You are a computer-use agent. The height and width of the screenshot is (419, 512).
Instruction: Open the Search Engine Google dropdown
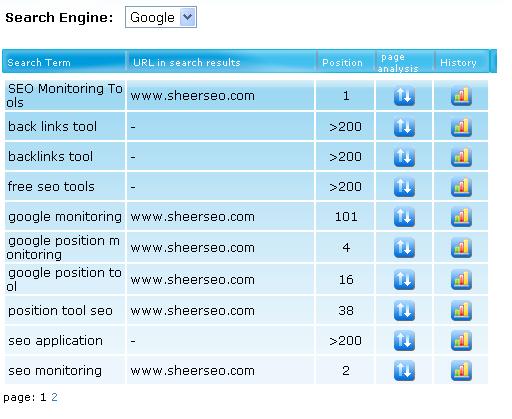[x=161, y=17]
